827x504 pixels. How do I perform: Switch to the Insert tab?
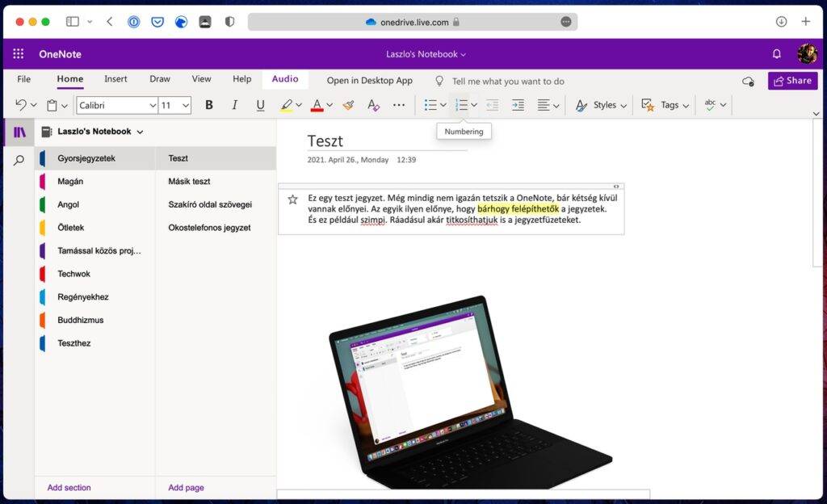click(x=115, y=79)
